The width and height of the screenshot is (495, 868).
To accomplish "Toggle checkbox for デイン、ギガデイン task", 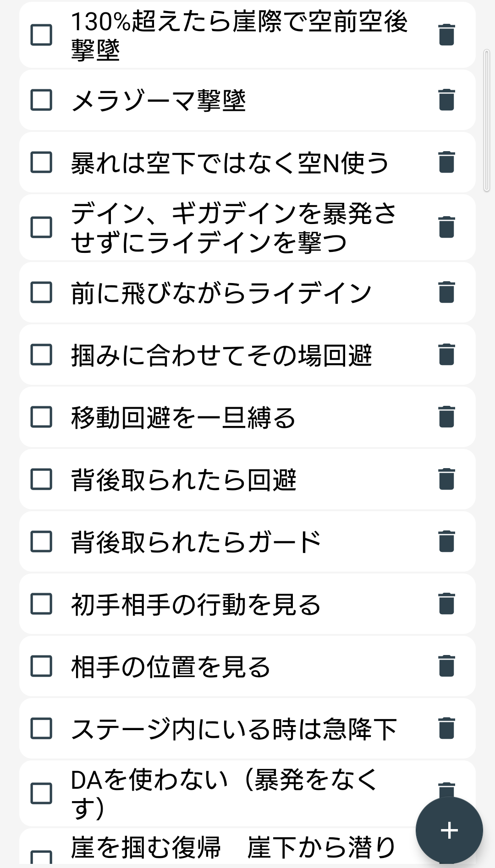I will [41, 227].
